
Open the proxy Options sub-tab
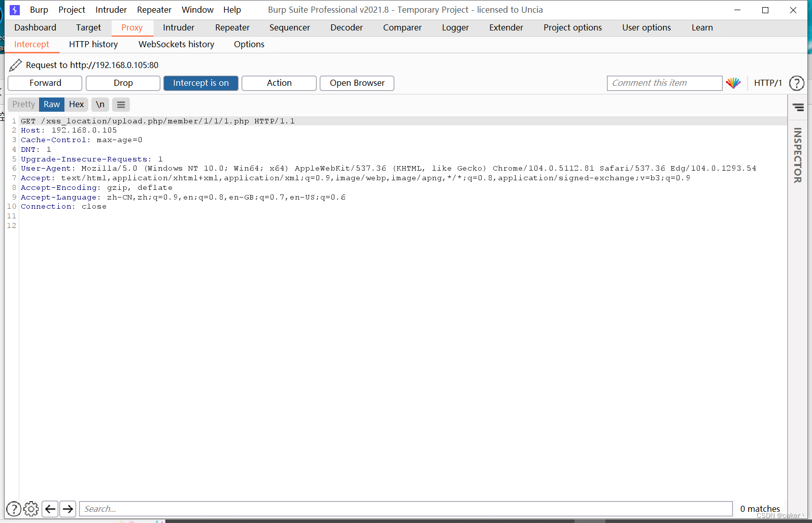249,45
